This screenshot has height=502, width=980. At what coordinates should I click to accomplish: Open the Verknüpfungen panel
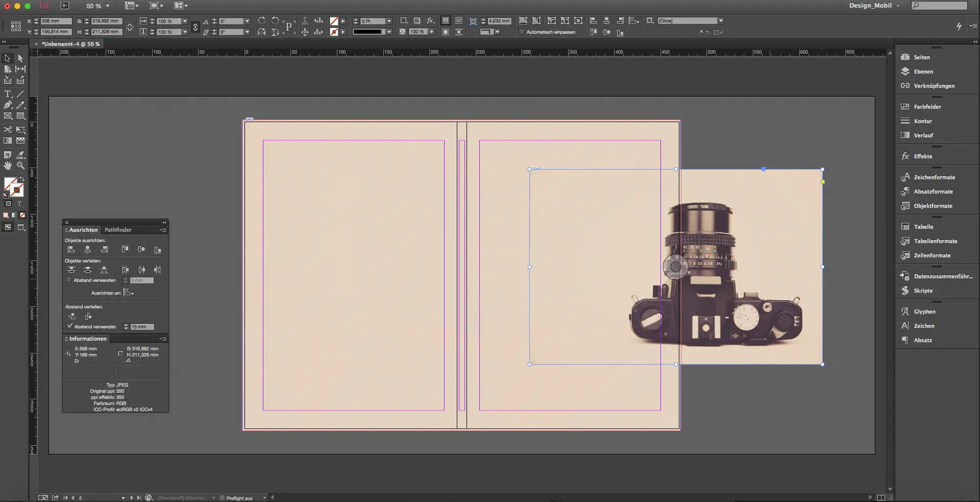[934, 86]
